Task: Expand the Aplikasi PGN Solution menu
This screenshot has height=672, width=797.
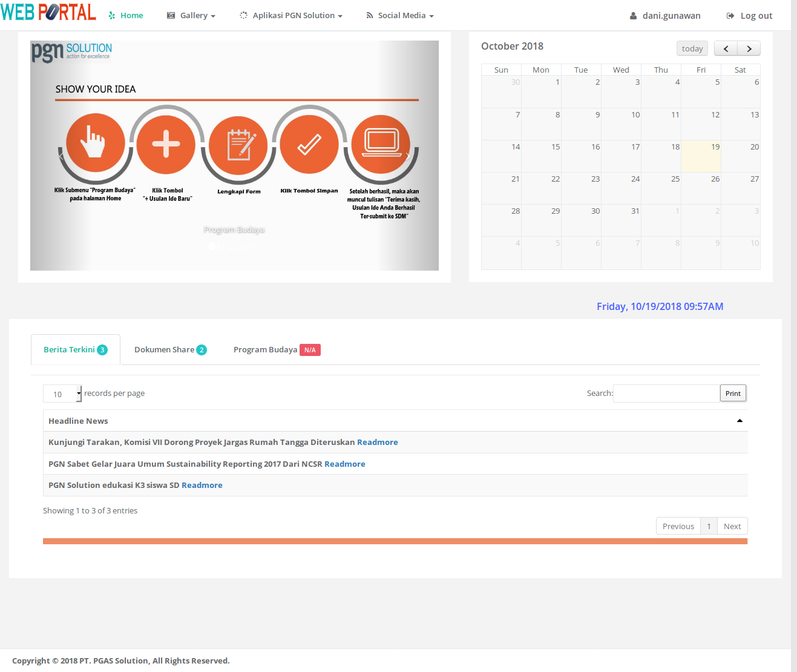Action: click(291, 16)
